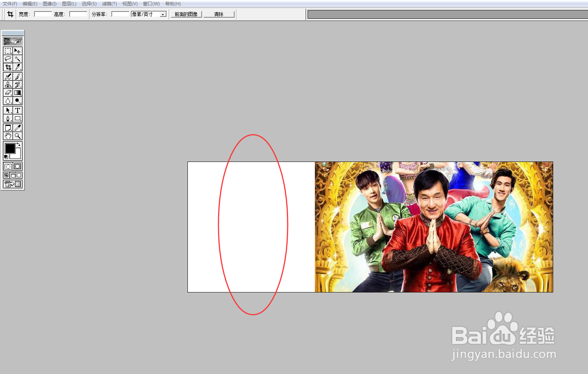Select the Eraser tool
This screenshot has width=588, height=374.
8,93
